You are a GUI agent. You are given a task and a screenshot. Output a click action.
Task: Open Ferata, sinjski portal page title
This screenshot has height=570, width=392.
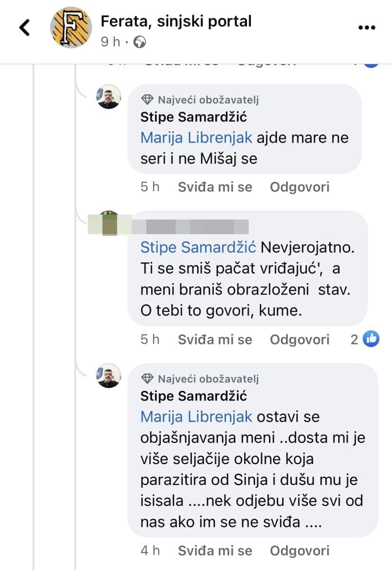click(x=176, y=21)
